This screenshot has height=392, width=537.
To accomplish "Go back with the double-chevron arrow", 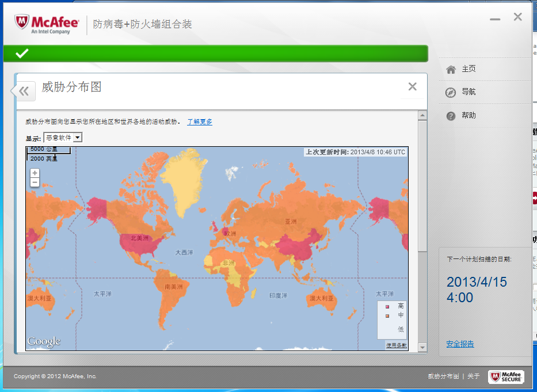I will pyautogui.click(x=23, y=91).
